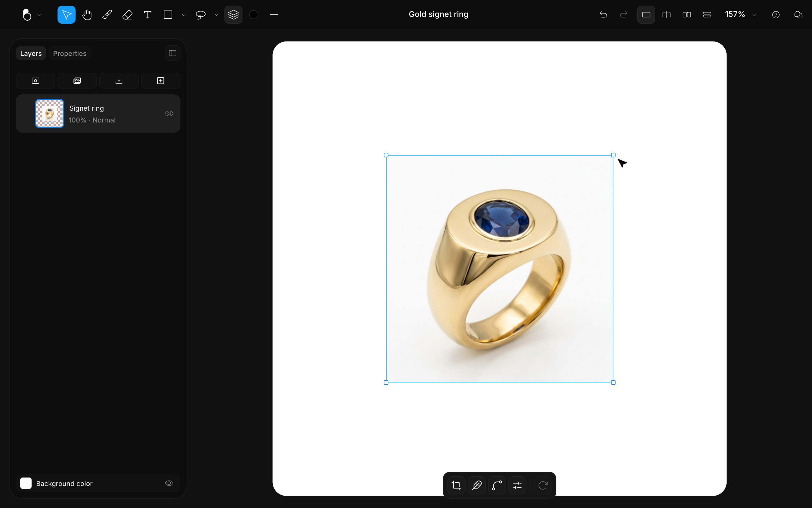Viewport: 812px width, 508px height.
Task: Click the 100% · Normal blend info
Action: tap(92, 120)
